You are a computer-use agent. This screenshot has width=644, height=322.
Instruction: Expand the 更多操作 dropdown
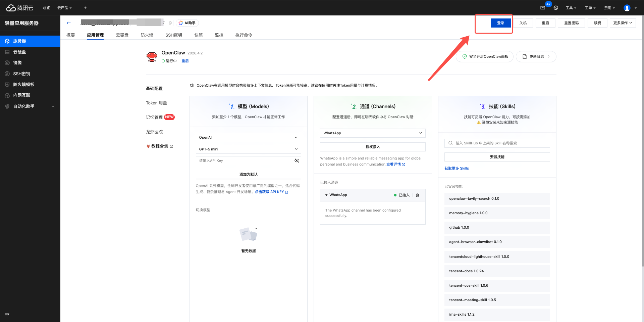(623, 23)
